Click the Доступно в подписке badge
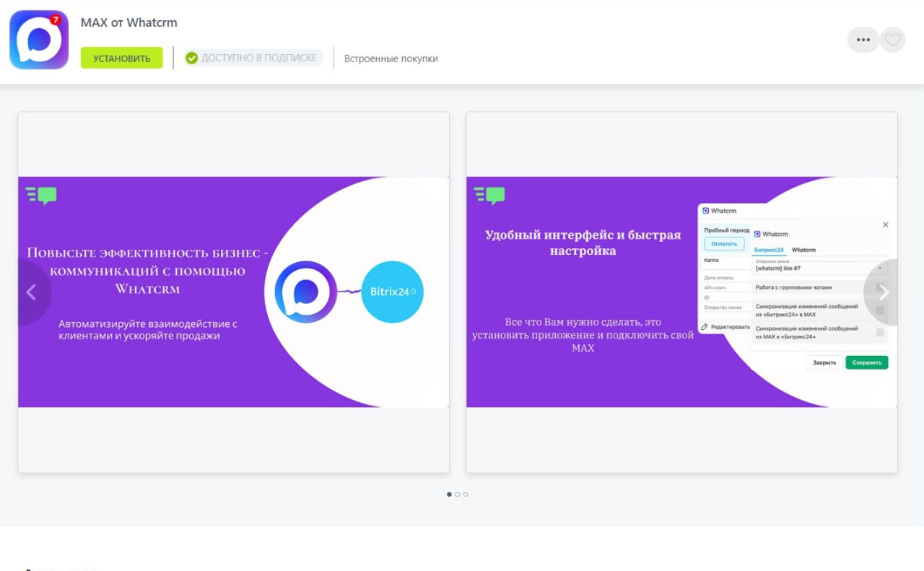The image size is (924, 571). (x=253, y=58)
